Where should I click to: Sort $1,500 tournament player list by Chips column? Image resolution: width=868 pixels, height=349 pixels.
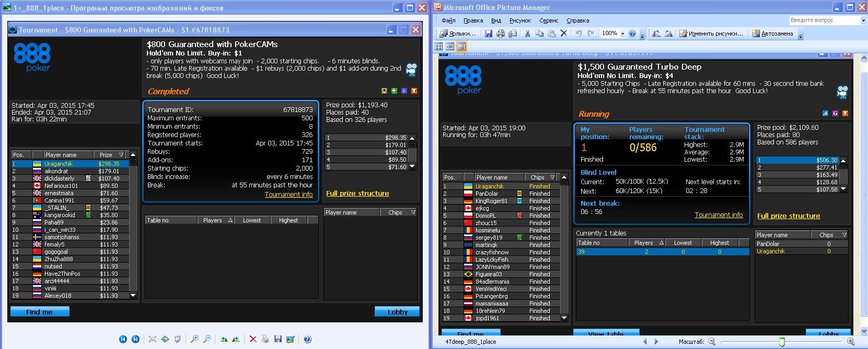click(x=541, y=177)
